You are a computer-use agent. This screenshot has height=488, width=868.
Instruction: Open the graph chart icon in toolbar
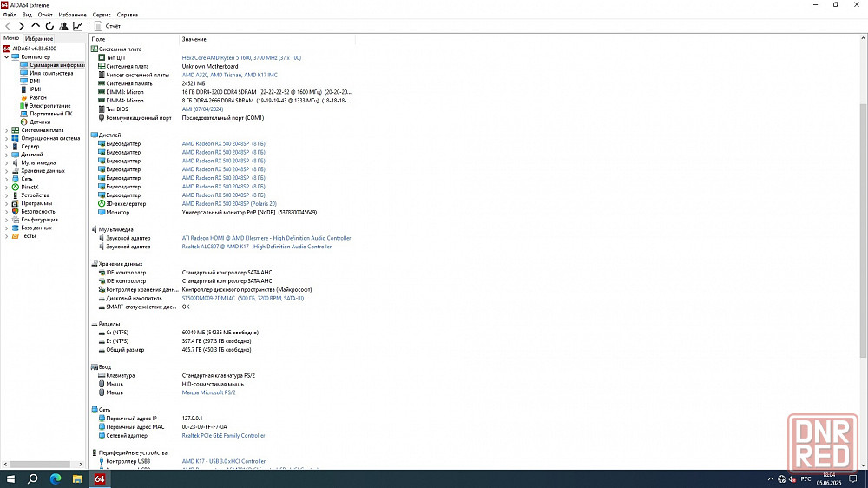(77, 26)
